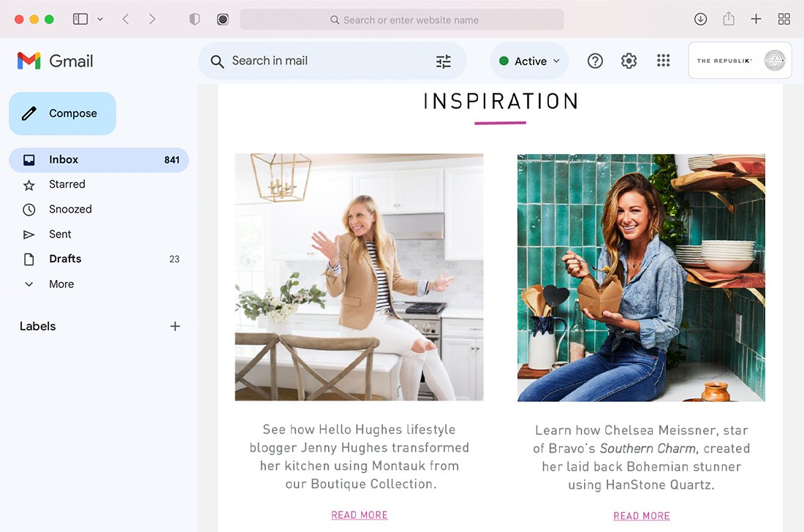Focus the Safari address bar
This screenshot has width=804, height=532.
(x=402, y=20)
